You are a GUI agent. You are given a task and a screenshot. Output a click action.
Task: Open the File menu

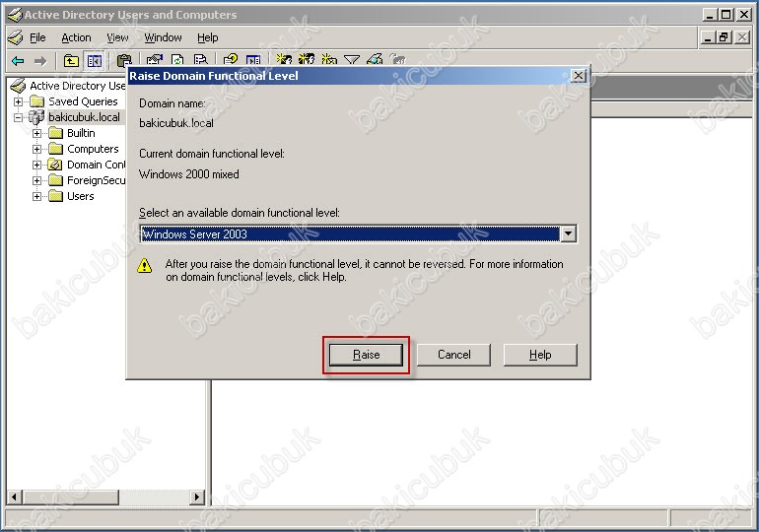pos(37,37)
